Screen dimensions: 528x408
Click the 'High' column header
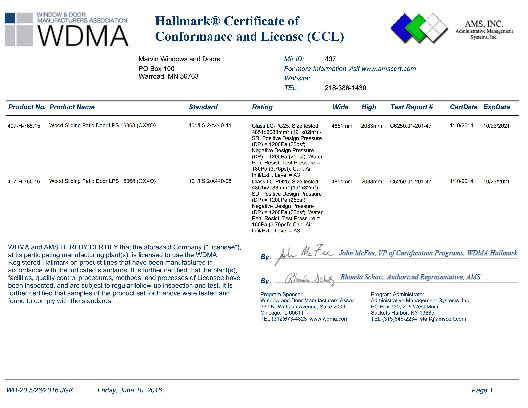click(369, 107)
